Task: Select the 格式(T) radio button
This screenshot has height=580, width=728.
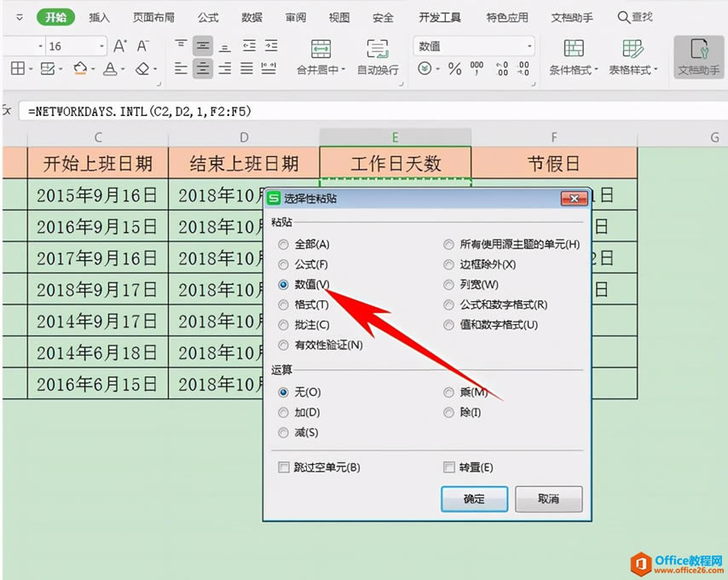Action: 283,304
